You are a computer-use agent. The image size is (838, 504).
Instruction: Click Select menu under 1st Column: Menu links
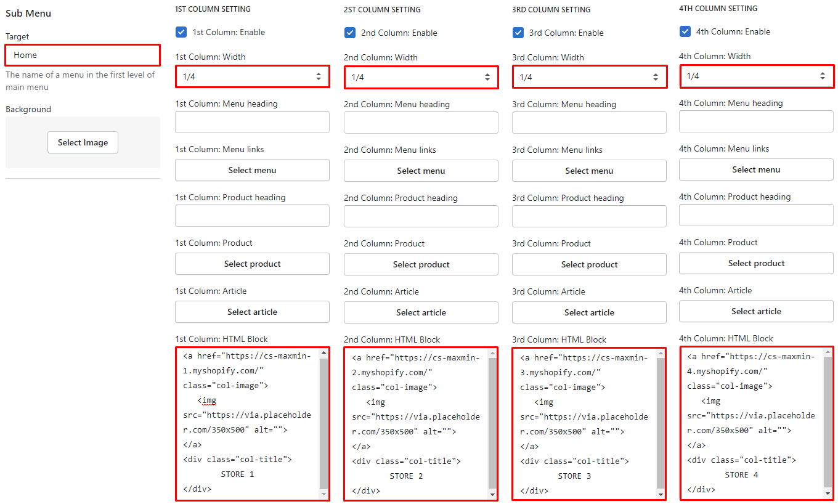click(x=252, y=170)
